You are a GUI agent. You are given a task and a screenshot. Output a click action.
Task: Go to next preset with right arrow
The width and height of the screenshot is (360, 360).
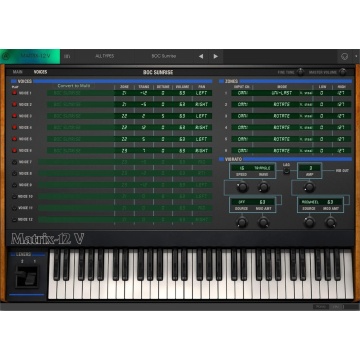pyautogui.click(x=216, y=56)
